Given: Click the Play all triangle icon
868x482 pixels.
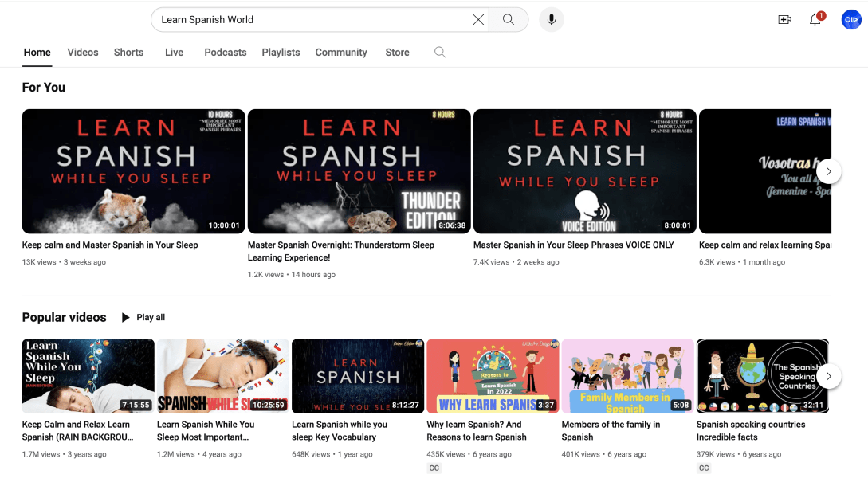Looking at the screenshot, I should 126,317.
